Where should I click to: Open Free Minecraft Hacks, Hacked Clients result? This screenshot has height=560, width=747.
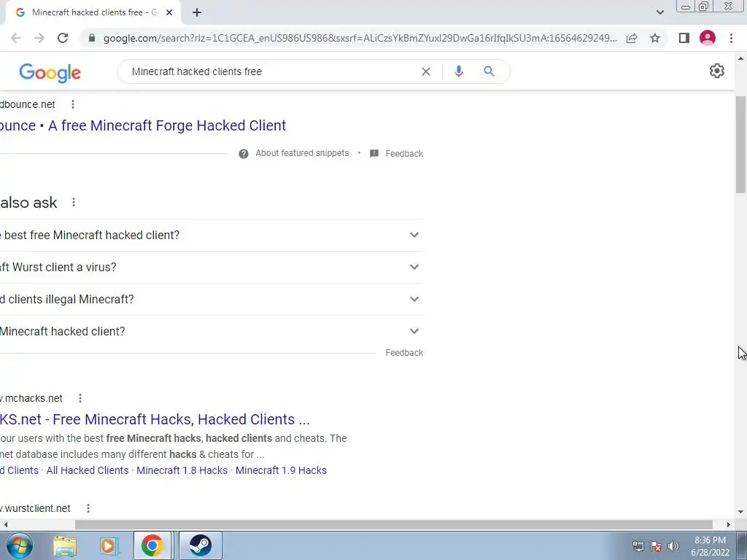tap(155, 419)
